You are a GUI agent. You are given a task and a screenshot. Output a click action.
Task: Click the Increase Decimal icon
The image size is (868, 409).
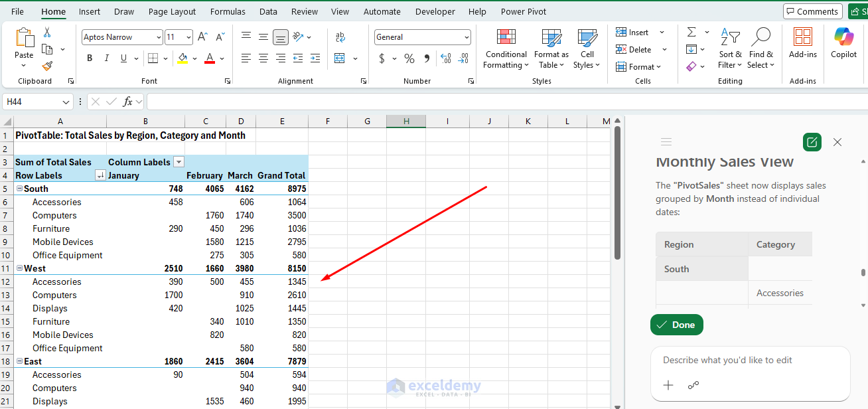point(446,58)
